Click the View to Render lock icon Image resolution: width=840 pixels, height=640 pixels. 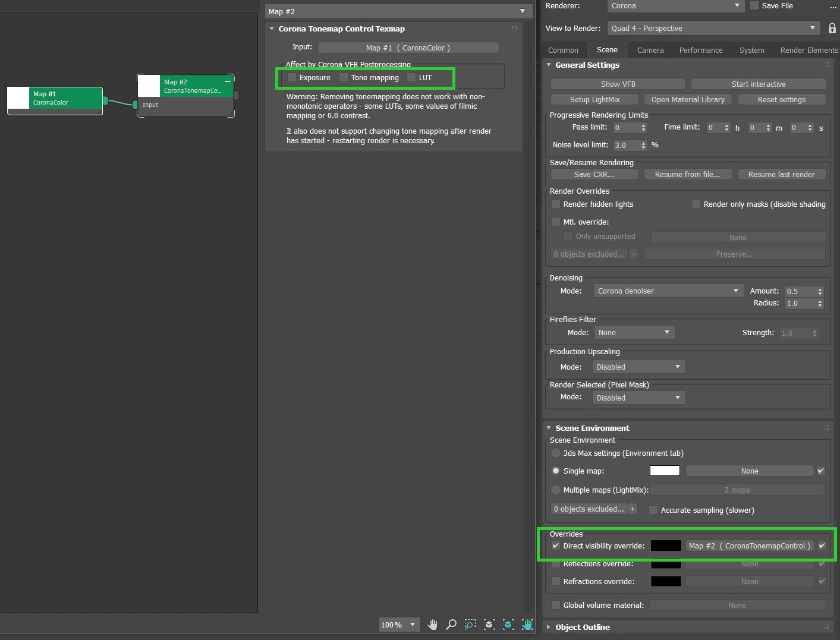[832, 28]
